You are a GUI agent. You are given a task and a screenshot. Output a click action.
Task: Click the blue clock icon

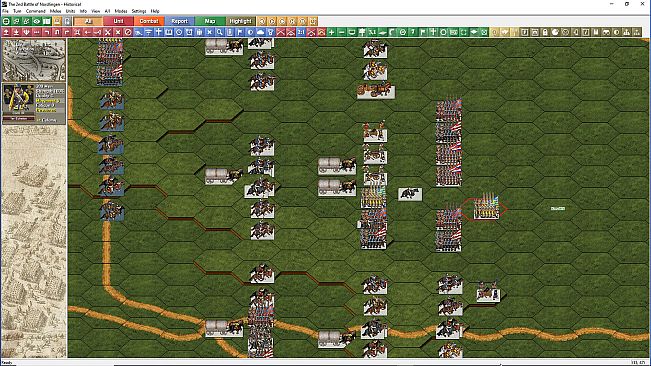pyautogui.click(x=179, y=32)
